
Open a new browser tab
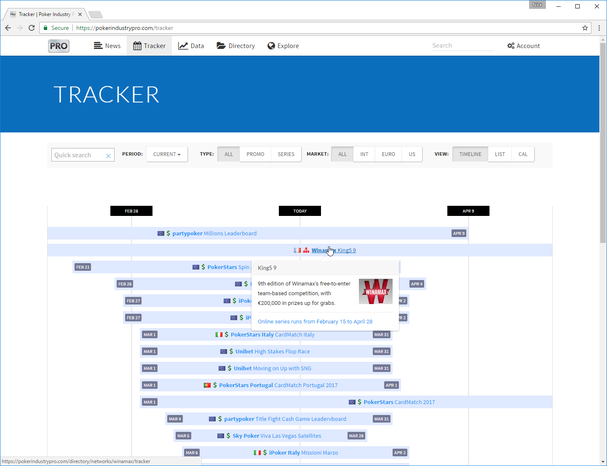point(95,15)
